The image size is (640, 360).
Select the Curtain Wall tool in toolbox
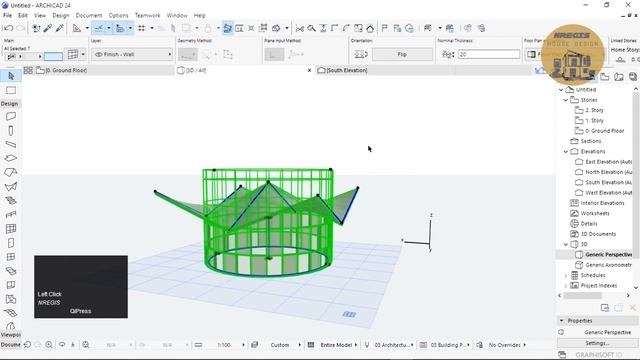pos(11,229)
